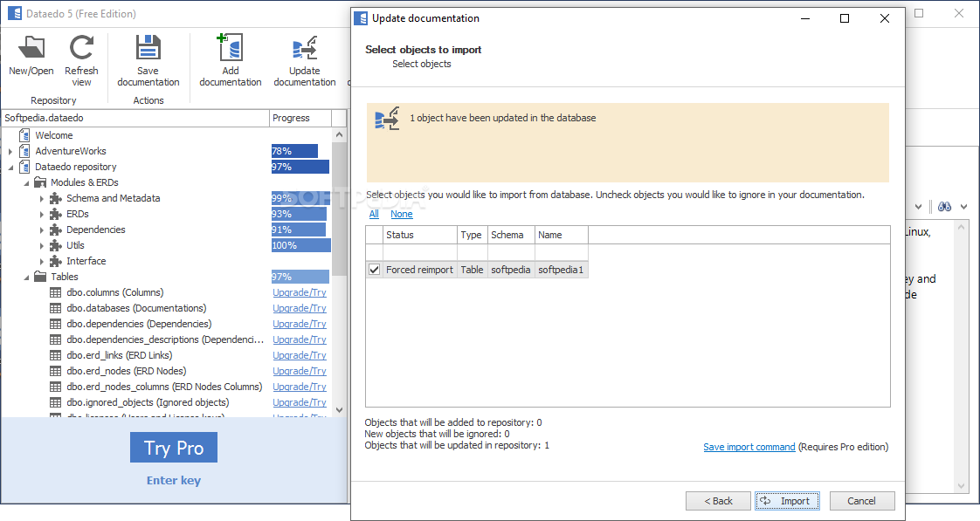Click the Try Pro button
The height and width of the screenshot is (521, 980).
pos(174,448)
